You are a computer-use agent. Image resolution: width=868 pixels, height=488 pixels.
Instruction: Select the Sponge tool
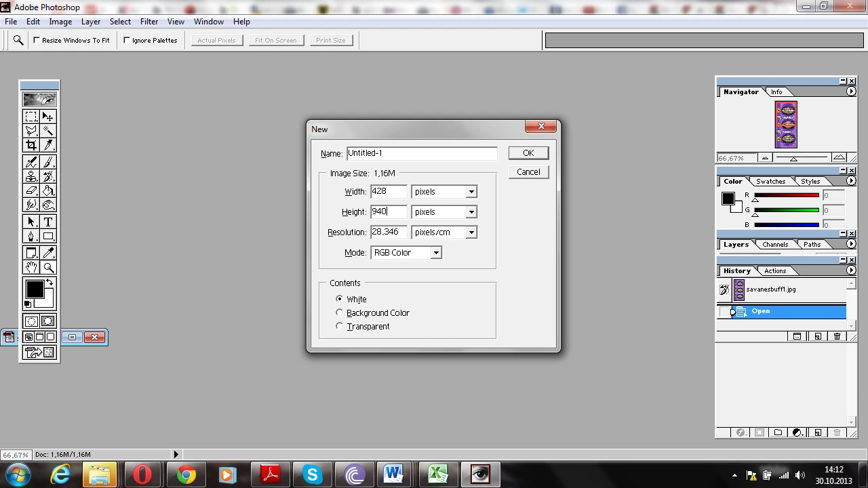pyautogui.click(x=47, y=205)
